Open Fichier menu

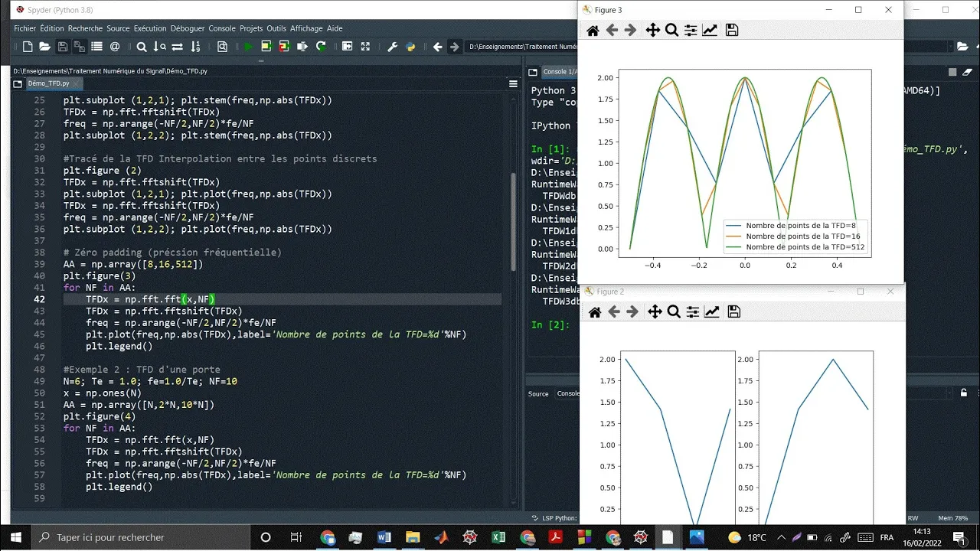pos(24,28)
